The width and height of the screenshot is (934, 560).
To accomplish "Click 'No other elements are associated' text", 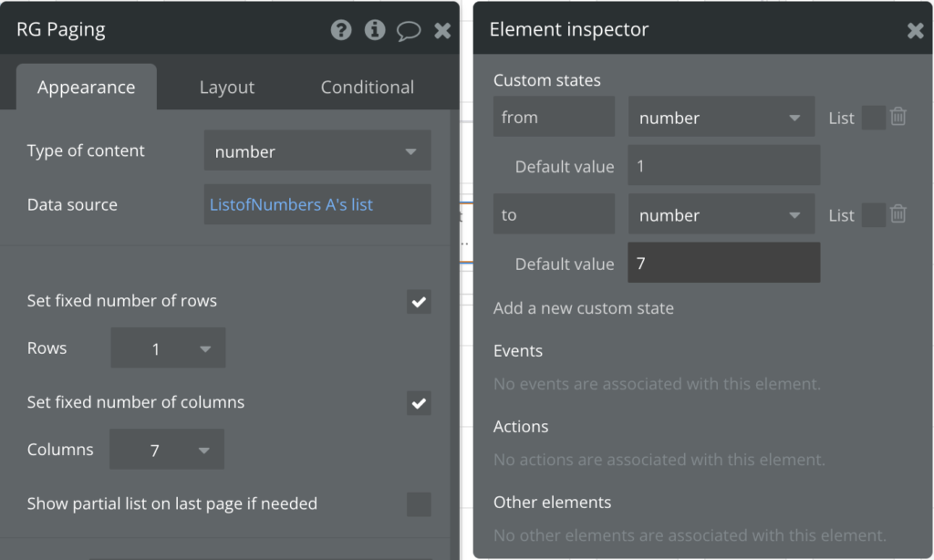I will (690, 535).
